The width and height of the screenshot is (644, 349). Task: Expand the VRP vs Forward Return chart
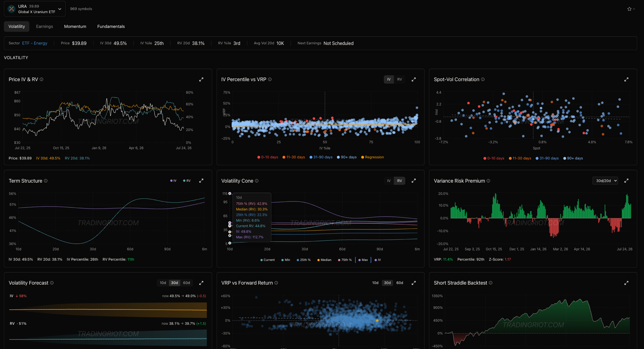414,283
